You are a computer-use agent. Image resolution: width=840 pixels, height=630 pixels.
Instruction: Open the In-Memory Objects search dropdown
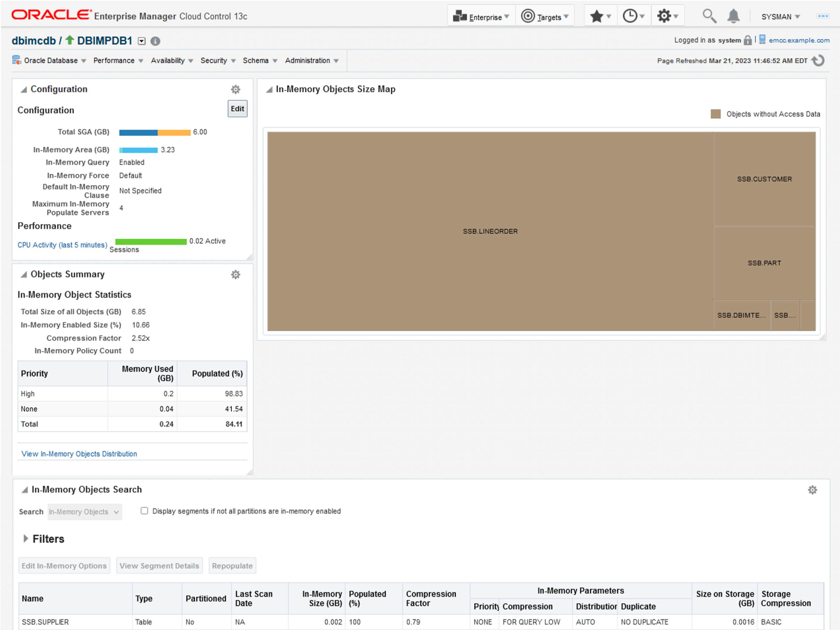[84, 511]
